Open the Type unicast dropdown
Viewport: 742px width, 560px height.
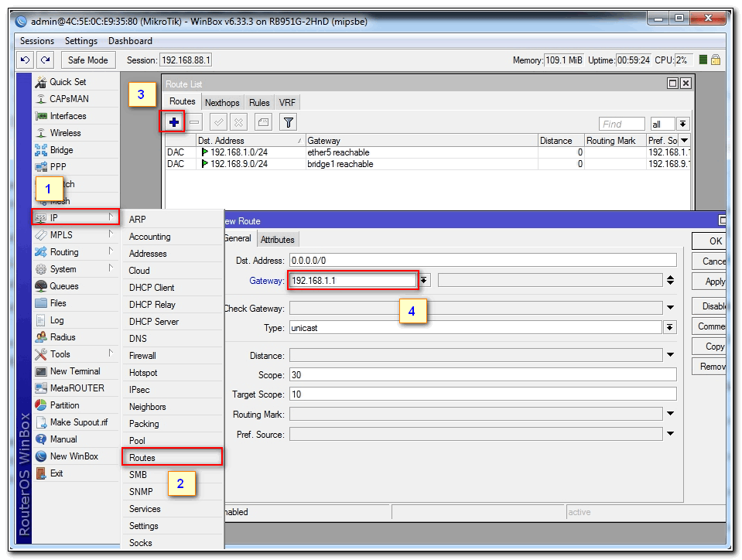(x=670, y=328)
